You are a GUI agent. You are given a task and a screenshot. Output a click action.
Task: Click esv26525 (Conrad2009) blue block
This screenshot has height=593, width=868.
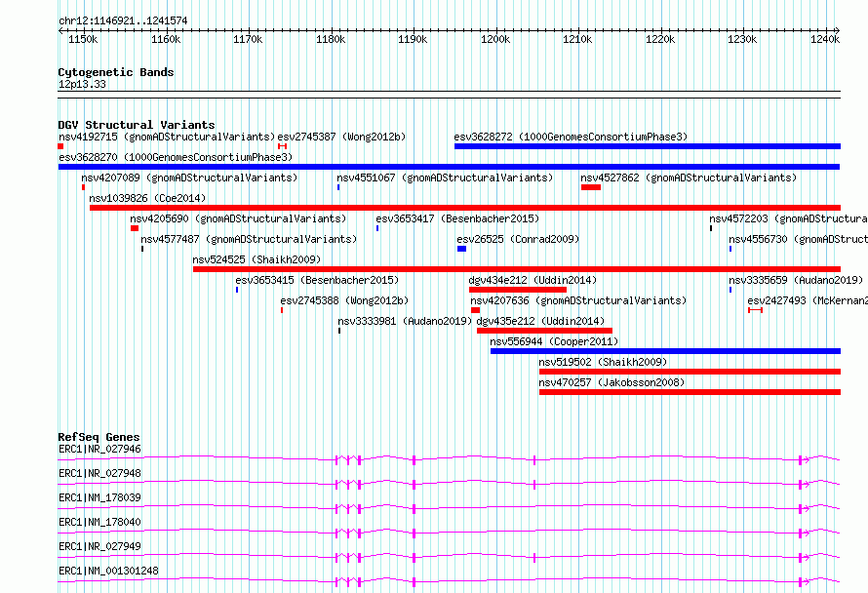[x=461, y=249]
